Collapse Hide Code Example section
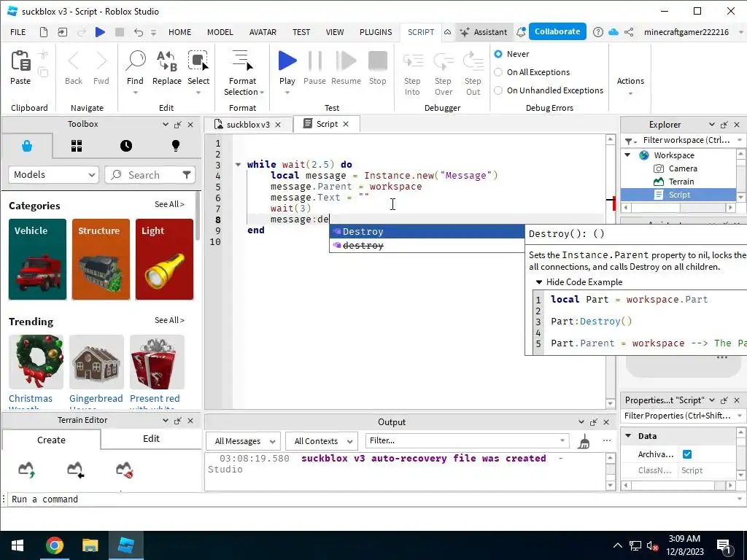The height and width of the screenshot is (560, 747). coord(539,282)
